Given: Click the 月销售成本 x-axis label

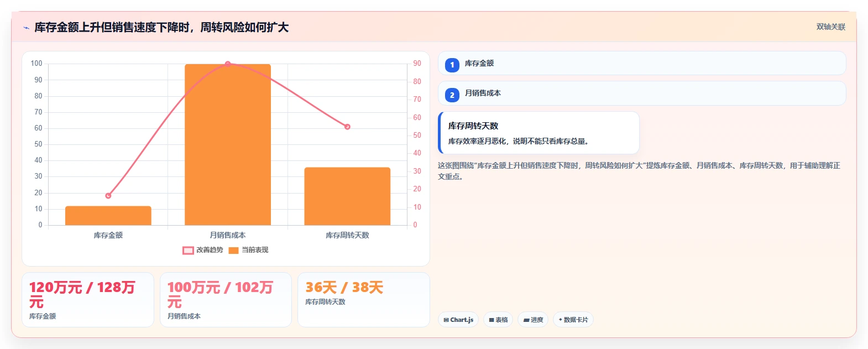Looking at the screenshot, I should tap(228, 236).
